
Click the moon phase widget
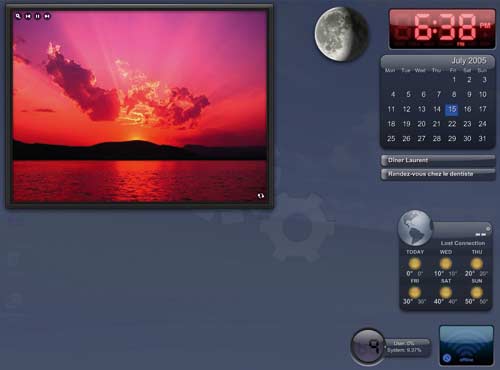tap(341, 34)
